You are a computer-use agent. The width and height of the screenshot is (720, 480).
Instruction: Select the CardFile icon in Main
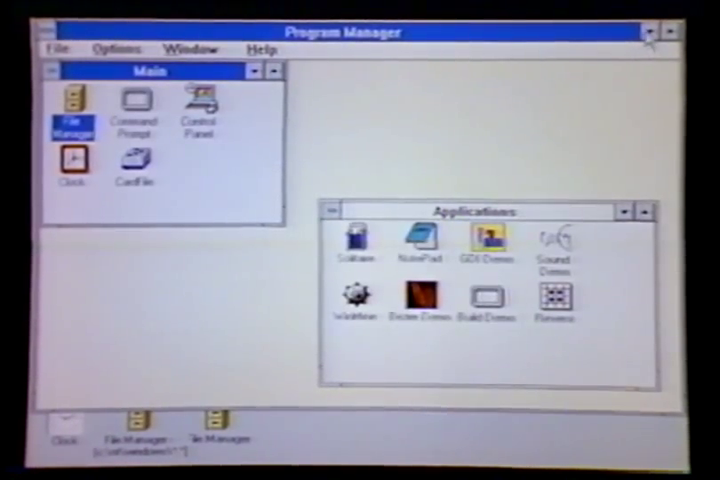pyautogui.click(x=136, y=159)
